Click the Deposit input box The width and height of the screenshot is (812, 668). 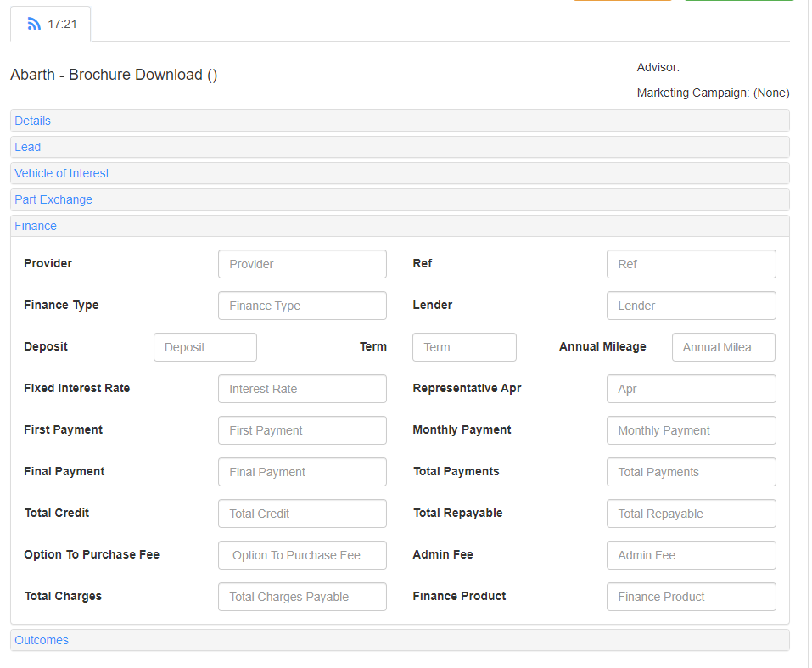205,347
